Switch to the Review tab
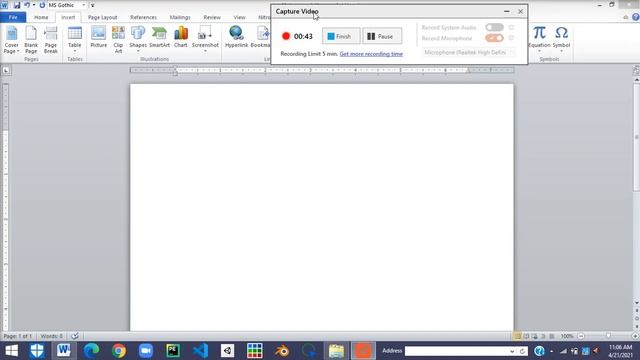Viewport: 640px width, 360px height. (212, 17)
